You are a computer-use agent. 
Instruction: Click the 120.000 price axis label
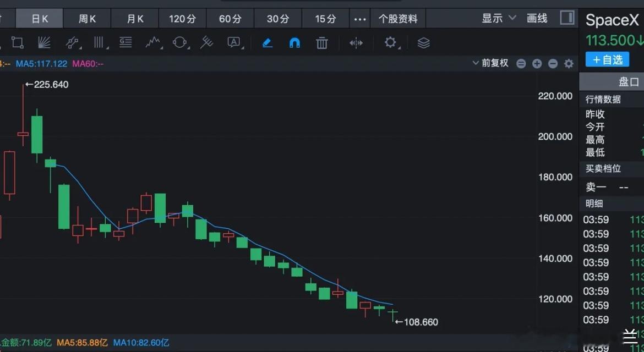(x=555, y=299)
